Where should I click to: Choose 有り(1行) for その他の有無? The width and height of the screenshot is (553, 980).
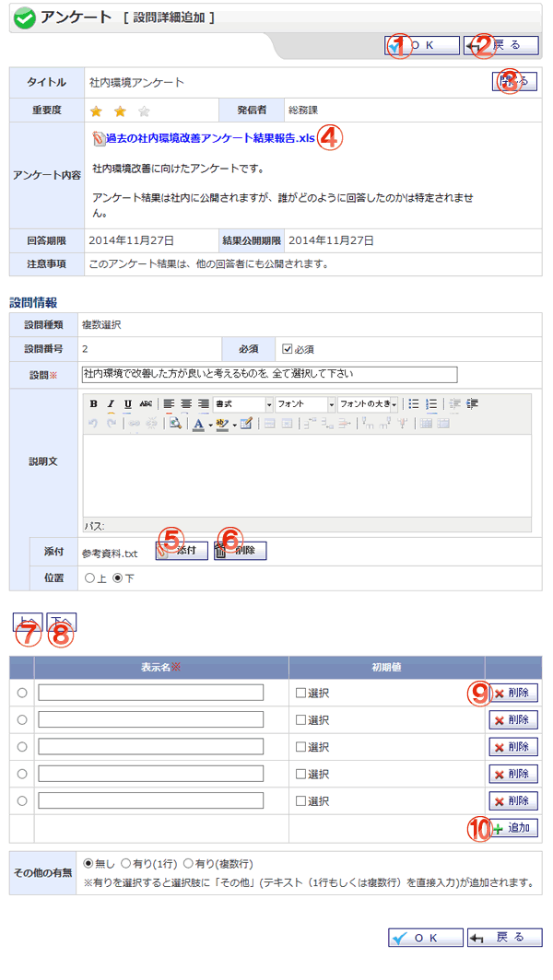click(125, 863)
